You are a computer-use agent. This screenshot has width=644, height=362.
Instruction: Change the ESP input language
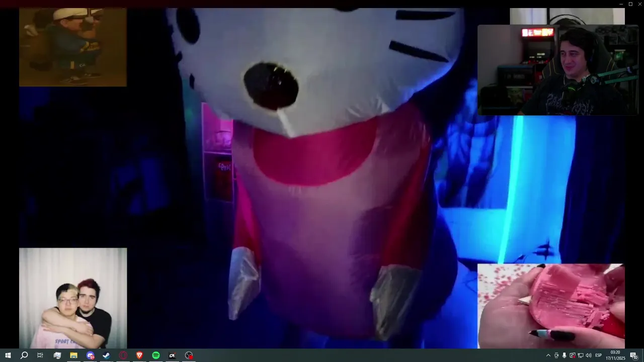pyautogui.click(x=599, y=355)
